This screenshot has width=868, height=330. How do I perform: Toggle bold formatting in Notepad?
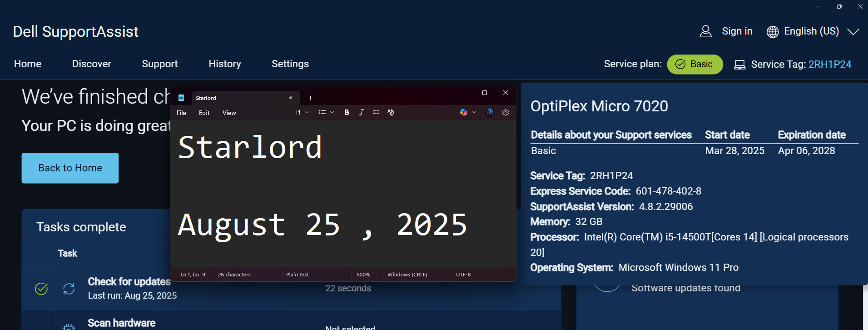pos(347,112)
